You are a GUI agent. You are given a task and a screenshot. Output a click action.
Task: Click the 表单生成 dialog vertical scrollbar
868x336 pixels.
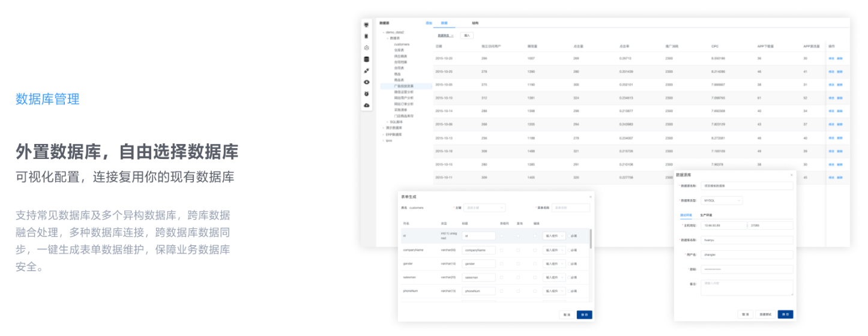591,239
